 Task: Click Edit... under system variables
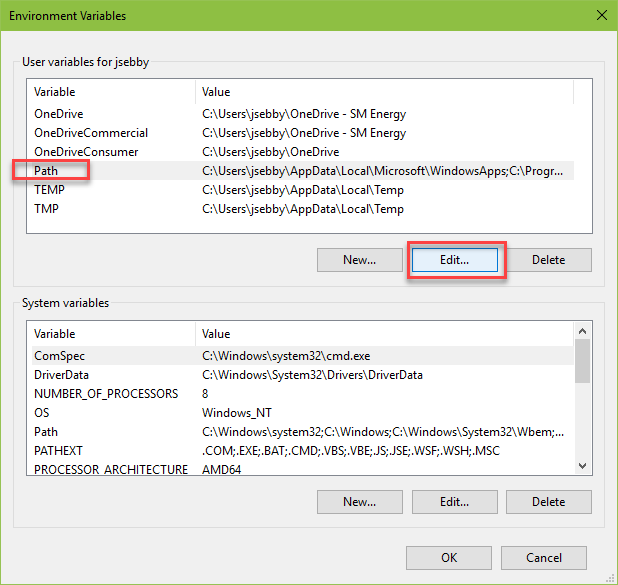click(454, 502)
